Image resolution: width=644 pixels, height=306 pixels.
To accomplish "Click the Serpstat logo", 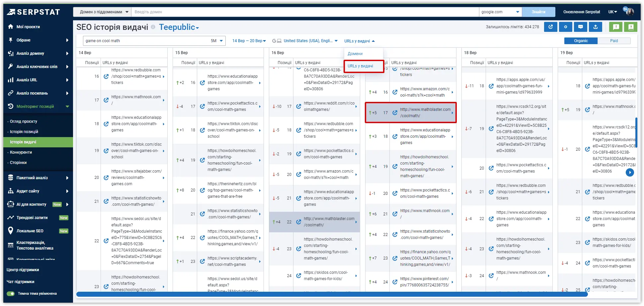I will [34, 12].
